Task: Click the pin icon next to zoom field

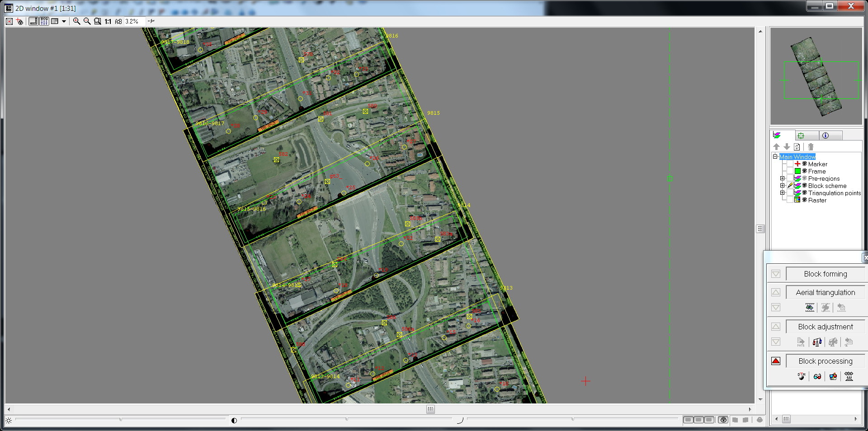Action: (151, 21)
